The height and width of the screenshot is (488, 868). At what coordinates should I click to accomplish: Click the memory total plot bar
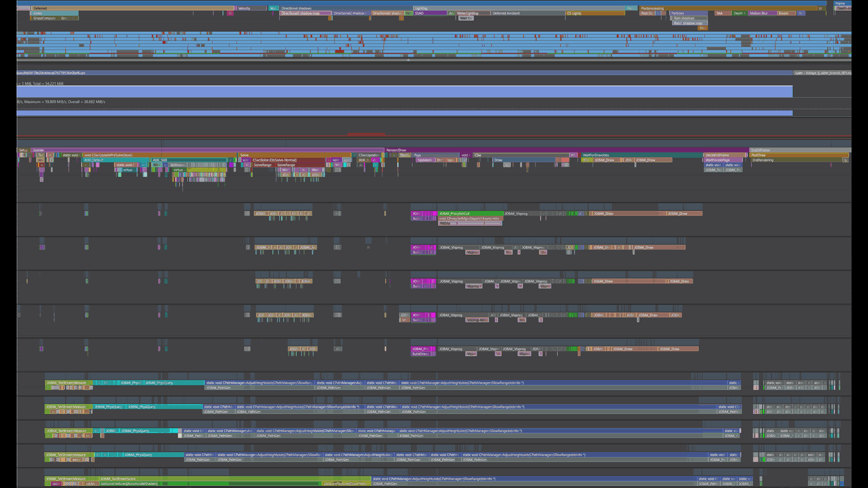tap(404, 92)
